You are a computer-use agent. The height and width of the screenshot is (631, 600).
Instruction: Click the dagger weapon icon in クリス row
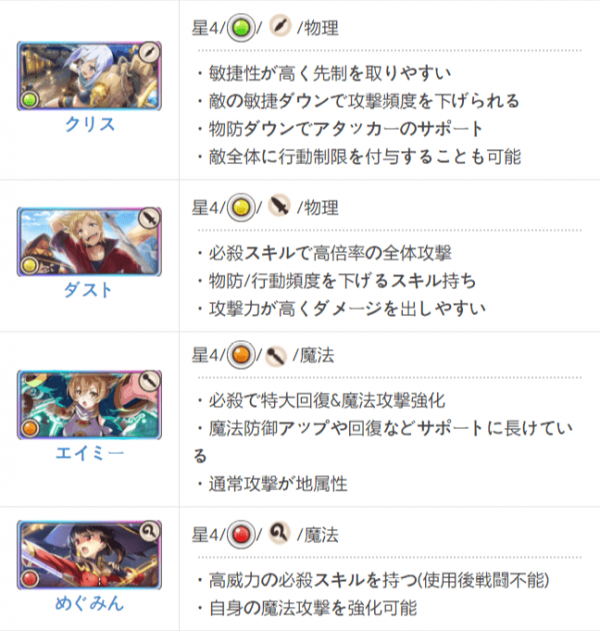280,27
